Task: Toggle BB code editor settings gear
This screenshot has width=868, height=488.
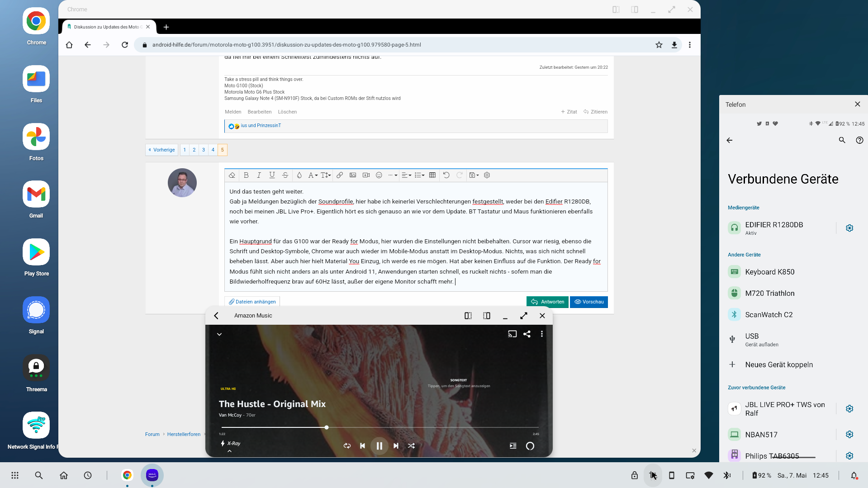Action: pyautogui.click(x=487, y=175)
